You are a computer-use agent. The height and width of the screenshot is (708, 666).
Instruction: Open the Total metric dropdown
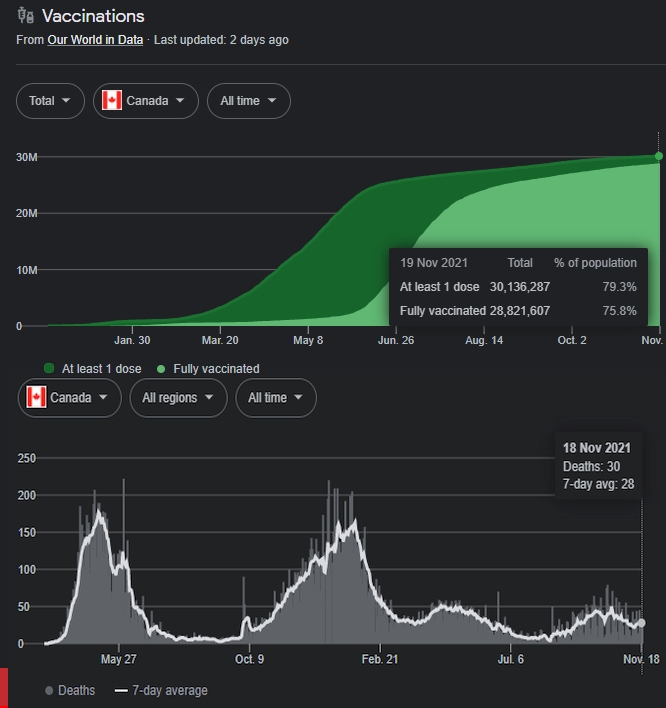point(50,101)
